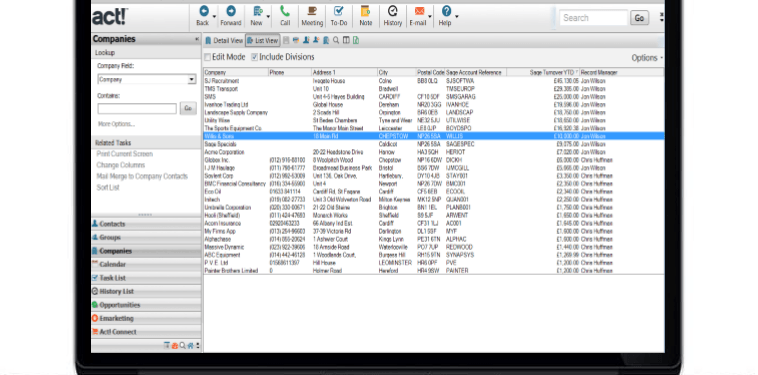Schedule a Meeting from the toolbar
Screen dimensions: 758x375
[312, 16]
